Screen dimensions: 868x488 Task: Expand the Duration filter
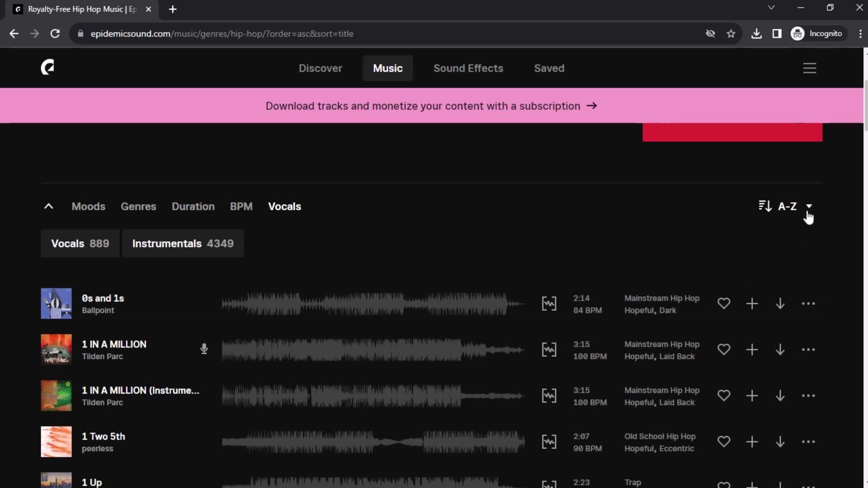(193, 206)
